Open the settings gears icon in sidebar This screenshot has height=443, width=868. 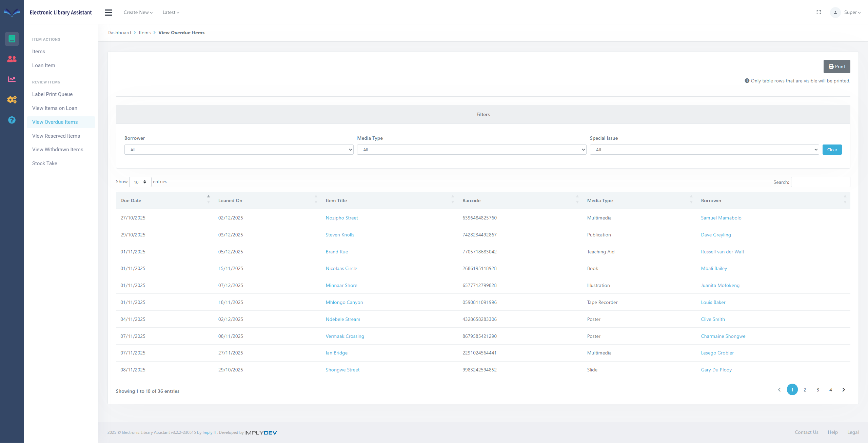(x=12, y=100)
